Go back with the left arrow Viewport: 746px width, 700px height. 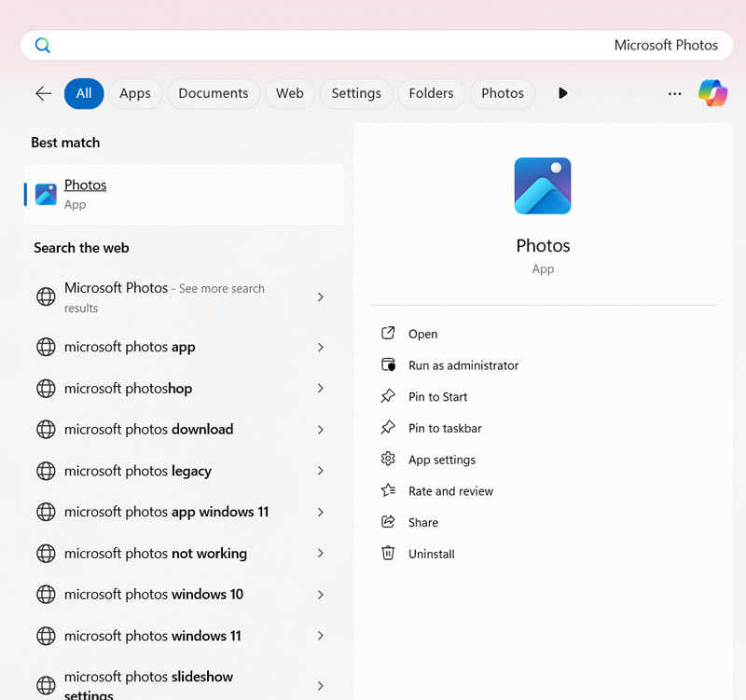[x=44, y=93]
